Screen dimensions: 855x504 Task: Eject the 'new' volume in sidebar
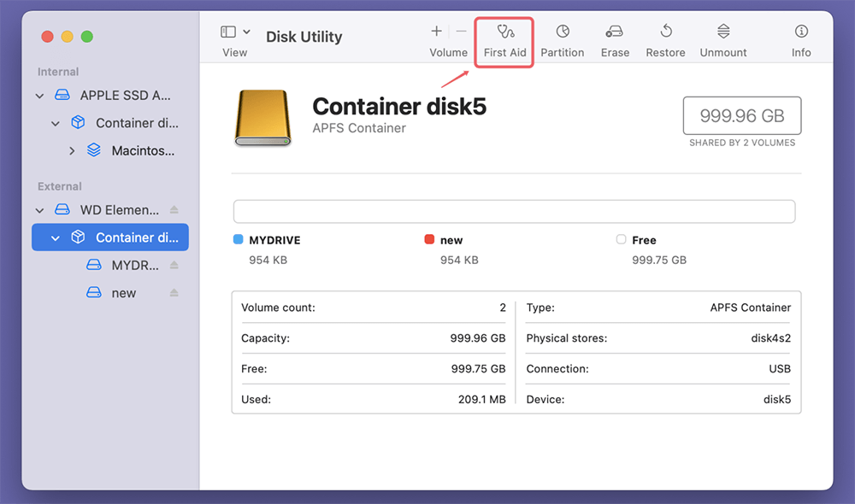click(174, 293)
